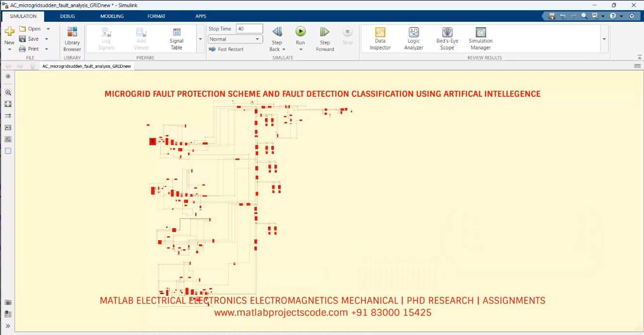644x335 pixels.
Task: Open the Library Browser
Action: tap(72, 39)
